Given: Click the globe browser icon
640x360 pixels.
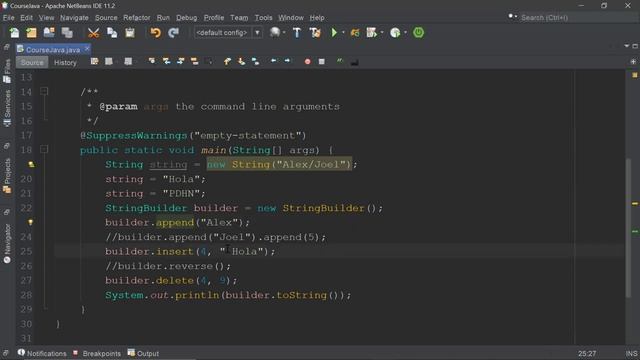Looking at the screenshot, I should 275,32.
